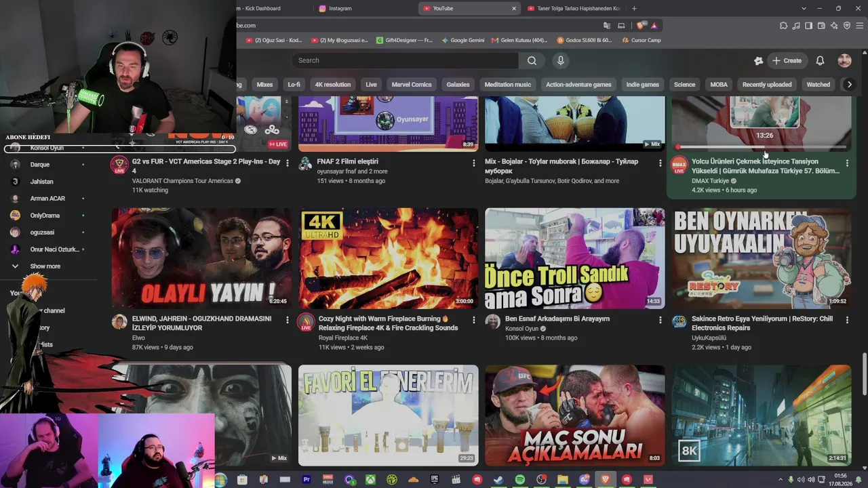
Task: Open the Royal Fireplace 4K channel avatar
Action: click(306, 322)
